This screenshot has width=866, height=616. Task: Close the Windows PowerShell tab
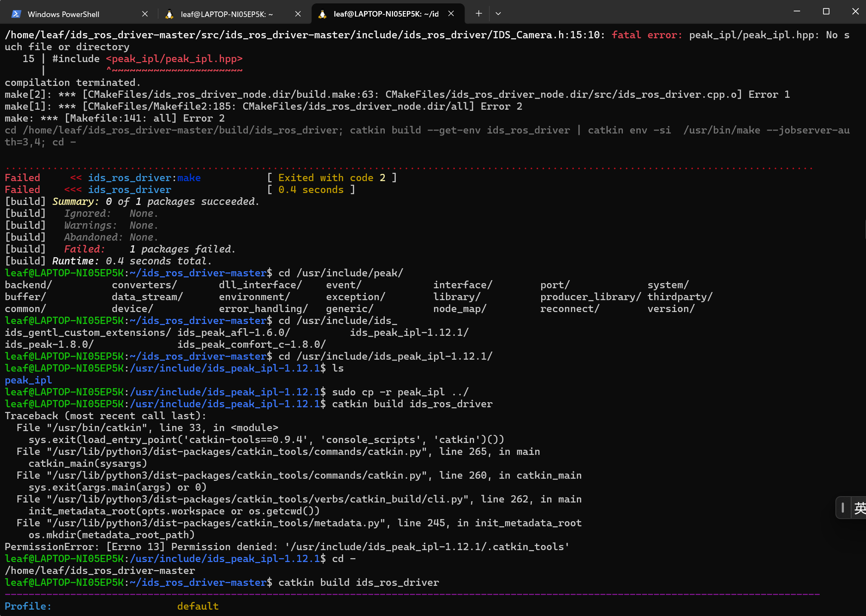tap(145, 14)
